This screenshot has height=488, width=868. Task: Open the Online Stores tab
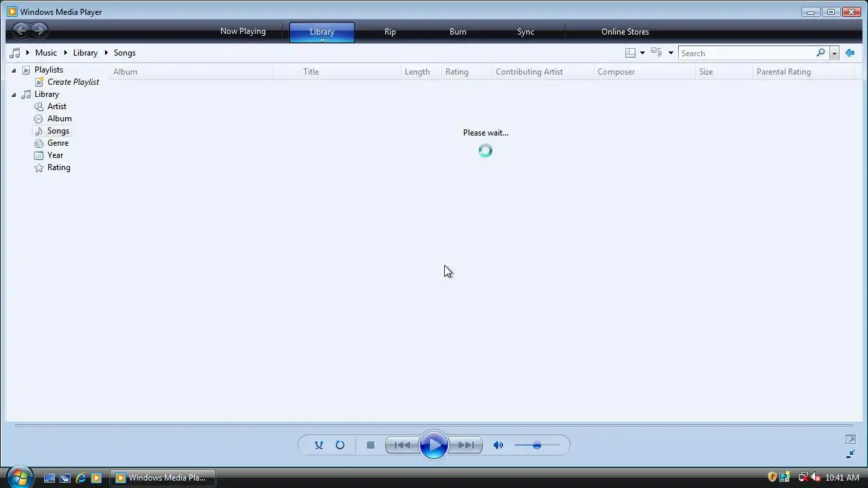[x=625, y=32]
